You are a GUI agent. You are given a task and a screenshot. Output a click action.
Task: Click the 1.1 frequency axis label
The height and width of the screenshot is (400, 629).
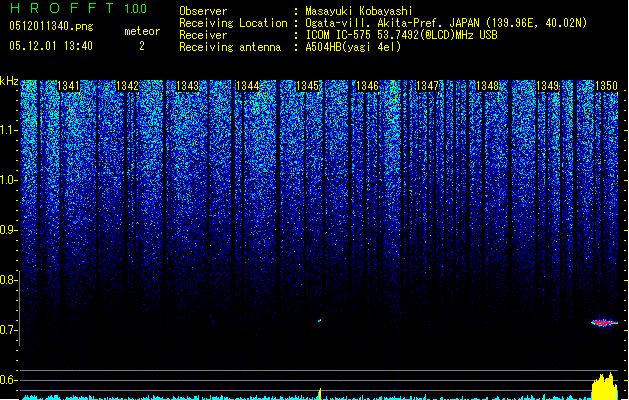(x=9, y=130)
